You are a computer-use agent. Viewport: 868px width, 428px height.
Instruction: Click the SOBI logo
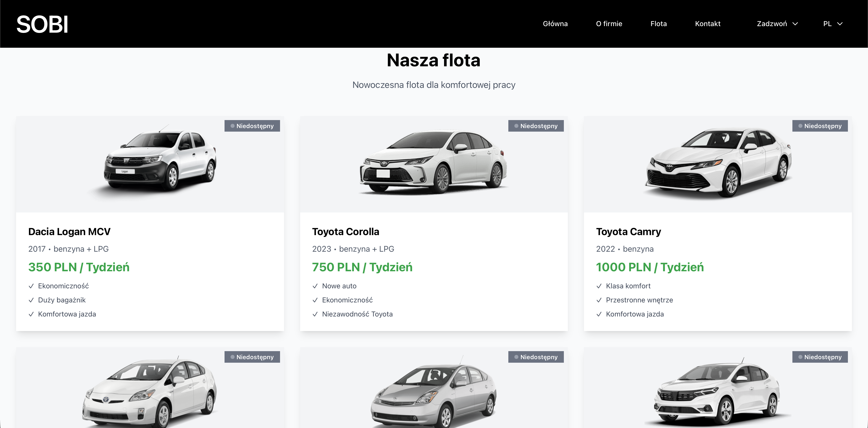coord(42,24)
